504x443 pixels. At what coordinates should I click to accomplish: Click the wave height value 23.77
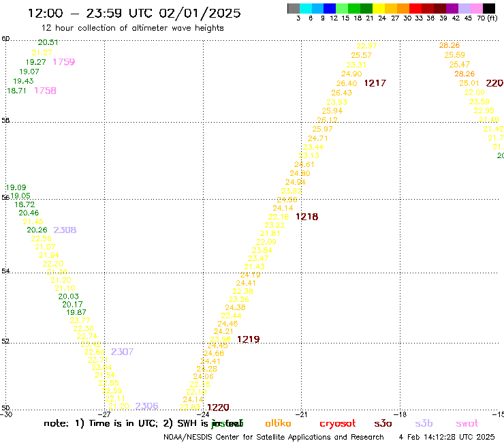[x=80, y=321]
